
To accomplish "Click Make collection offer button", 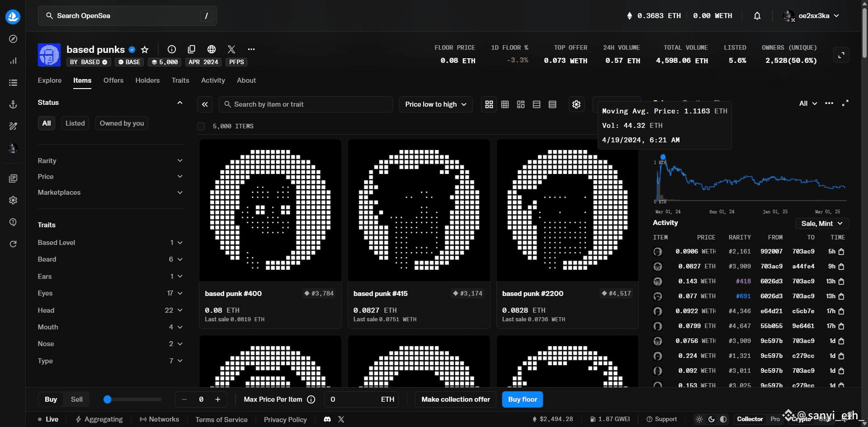I will [456, 399].
